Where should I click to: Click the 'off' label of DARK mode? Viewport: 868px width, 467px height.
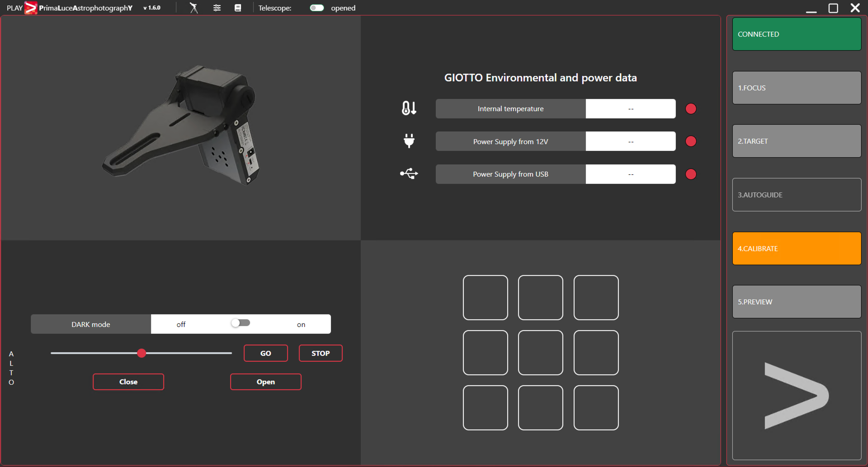pyautogui.click(x=181, y=324)
